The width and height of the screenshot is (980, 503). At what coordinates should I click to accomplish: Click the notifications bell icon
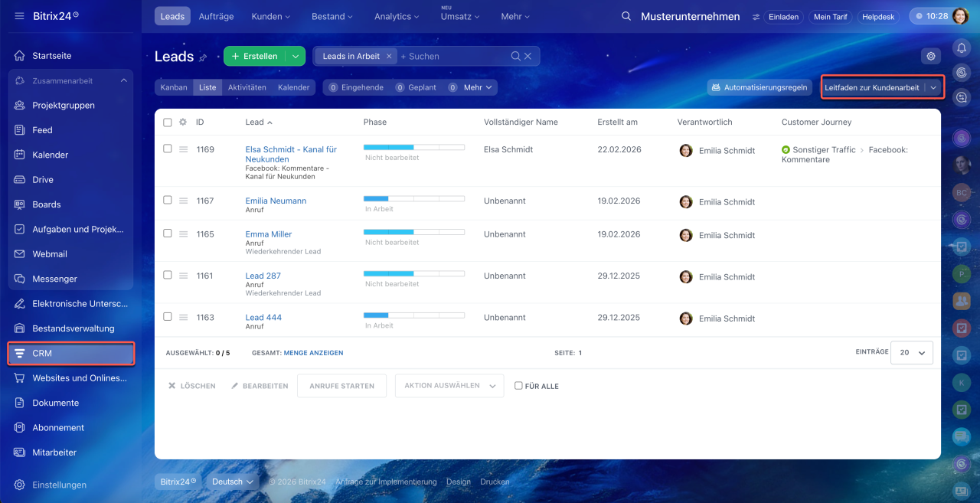pos(962,47)
